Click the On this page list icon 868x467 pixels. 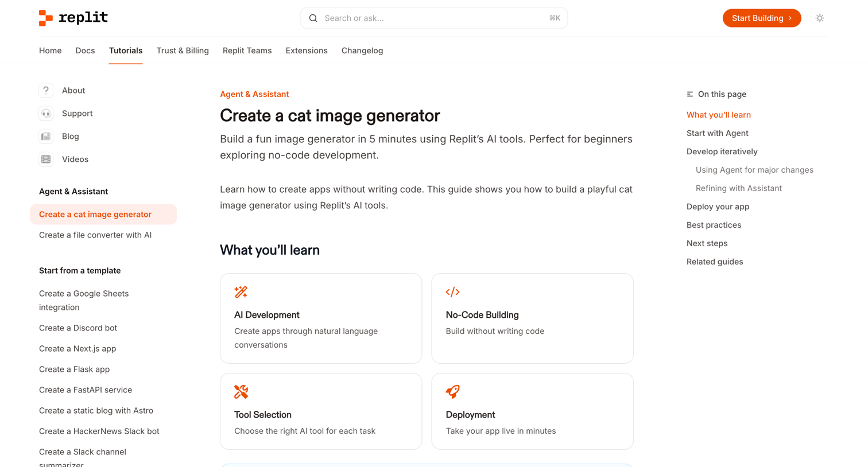(690, 94)
